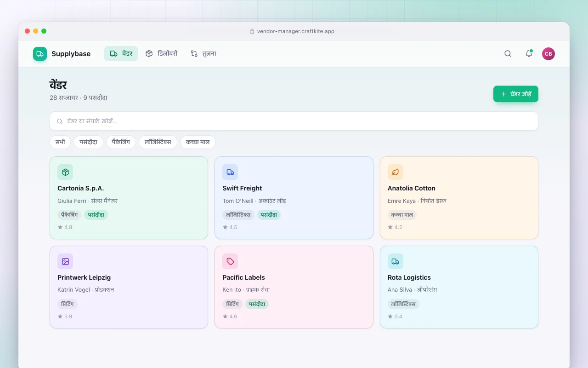Click the Supplybase brand name
This screenshot has width=588, height=368.
click(x=71, y=54)
